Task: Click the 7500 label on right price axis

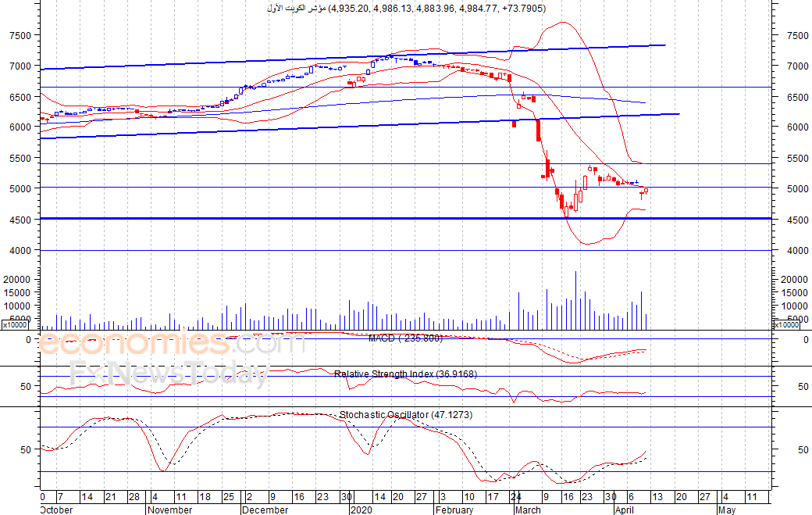Action: coord(797,36)
